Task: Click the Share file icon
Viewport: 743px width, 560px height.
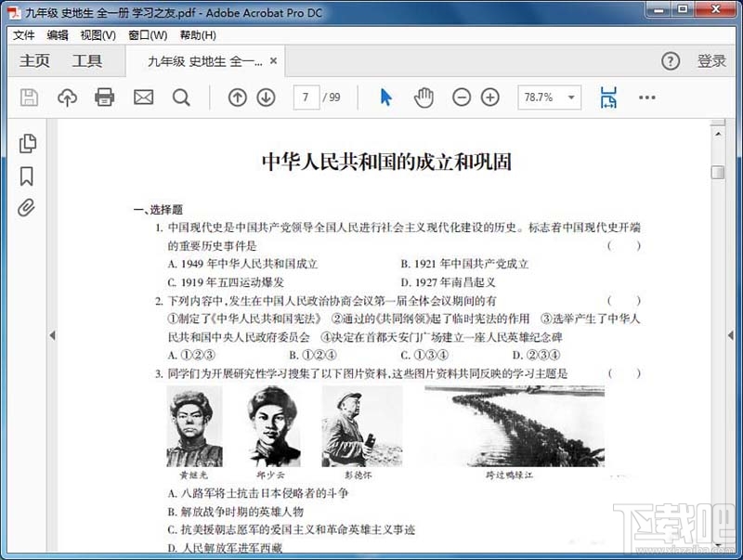Action: click(x=66, y=97)
